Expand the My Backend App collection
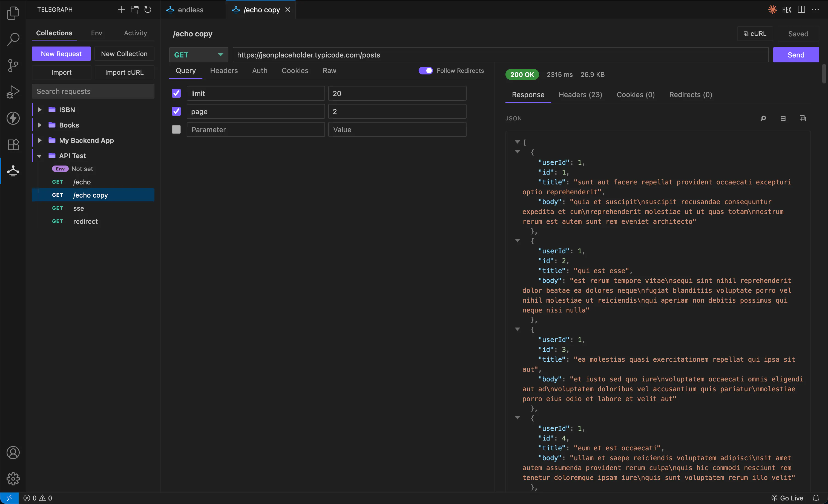Screen dimensions: 828x504 tap(40, 140)
